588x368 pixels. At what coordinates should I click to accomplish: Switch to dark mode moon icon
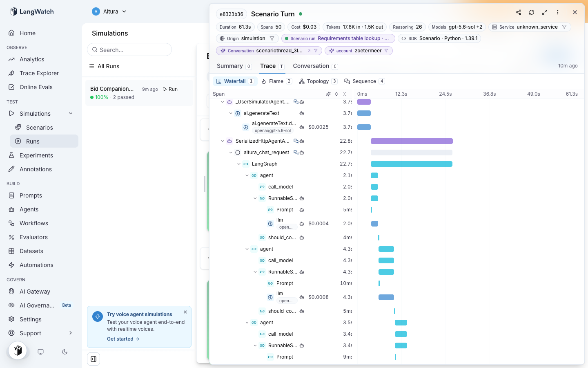(65, 352)
